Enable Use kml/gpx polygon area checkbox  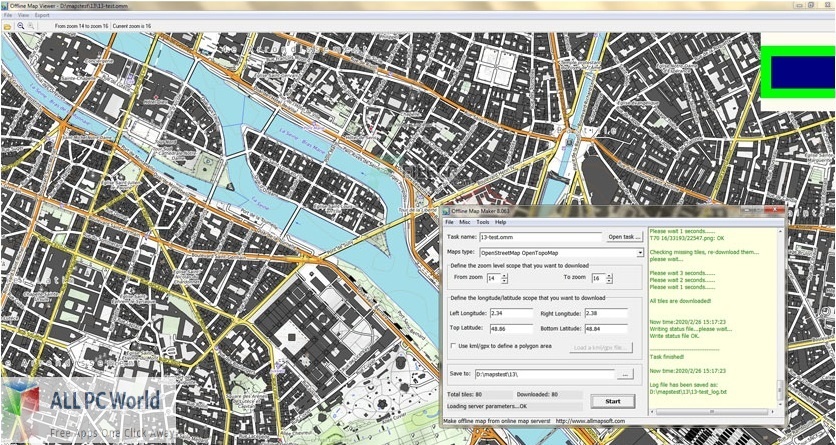(453, 346)
